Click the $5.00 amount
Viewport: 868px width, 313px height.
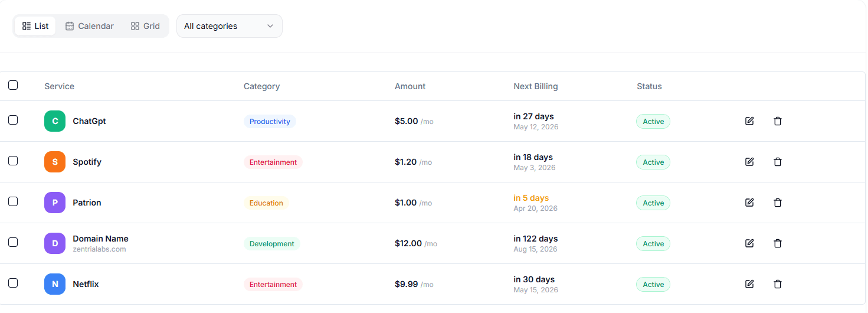[407, 121]
